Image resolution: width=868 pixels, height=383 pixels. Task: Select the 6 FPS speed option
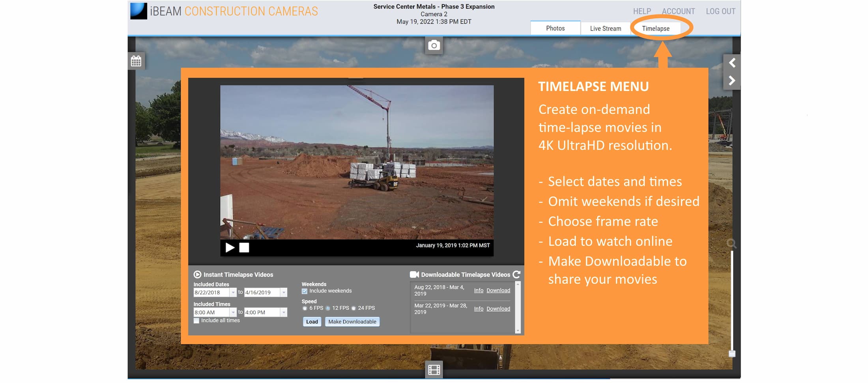coord(305,308)
